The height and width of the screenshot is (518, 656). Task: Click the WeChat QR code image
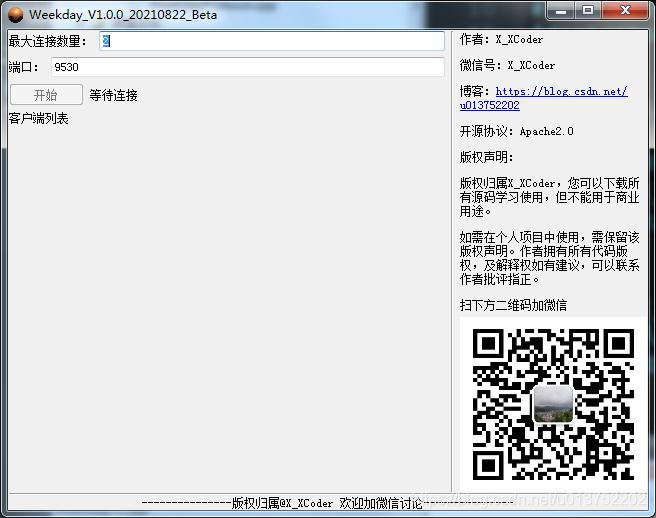(553, 404)
